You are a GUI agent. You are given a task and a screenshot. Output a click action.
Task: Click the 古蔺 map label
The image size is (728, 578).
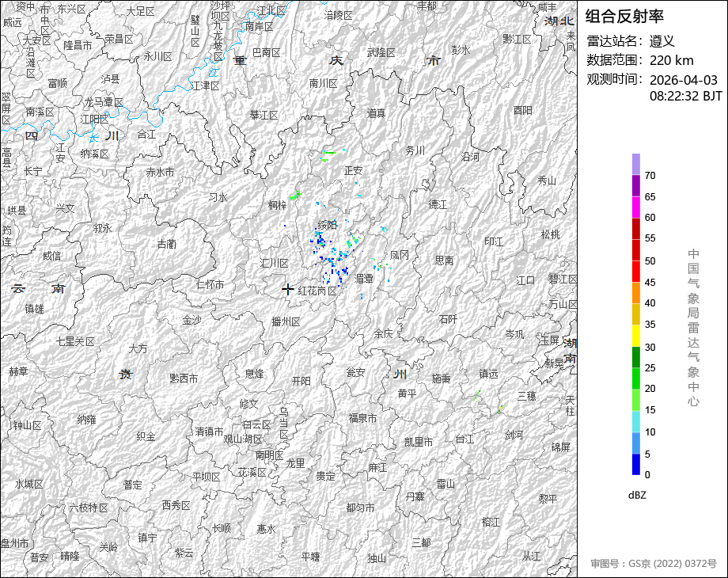pyautogui.click(x=167, y=244)
